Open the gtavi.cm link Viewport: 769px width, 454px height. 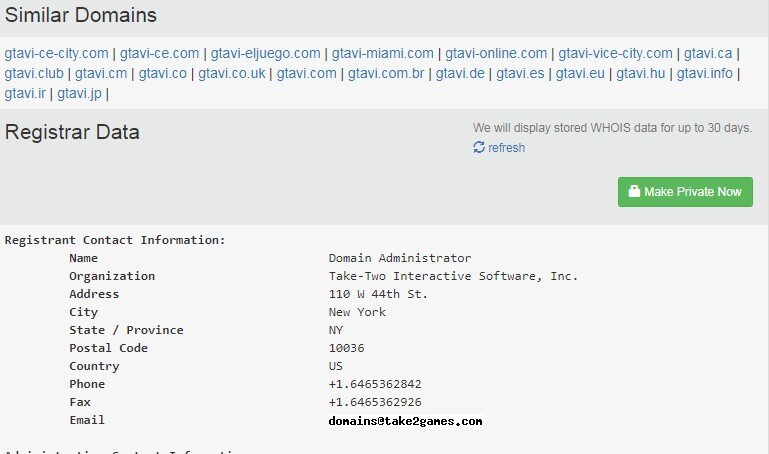[101, 73]
